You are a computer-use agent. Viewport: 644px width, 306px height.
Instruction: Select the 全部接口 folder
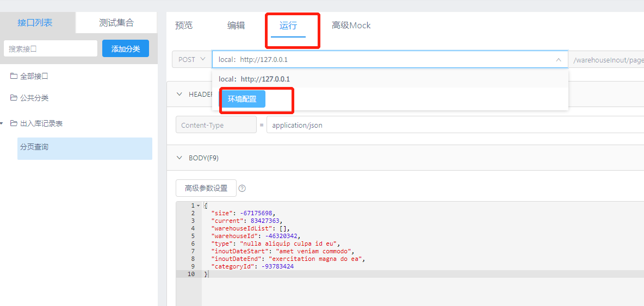[x=34, y=76]
